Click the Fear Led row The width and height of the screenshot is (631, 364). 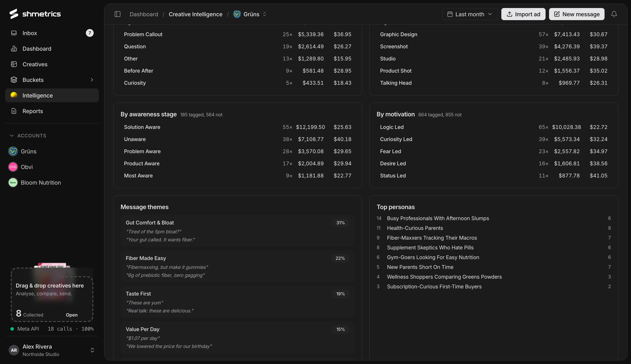[494, 151]
